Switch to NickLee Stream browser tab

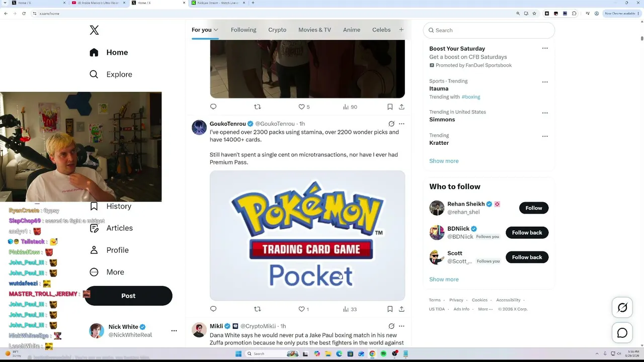pos(218,3)
